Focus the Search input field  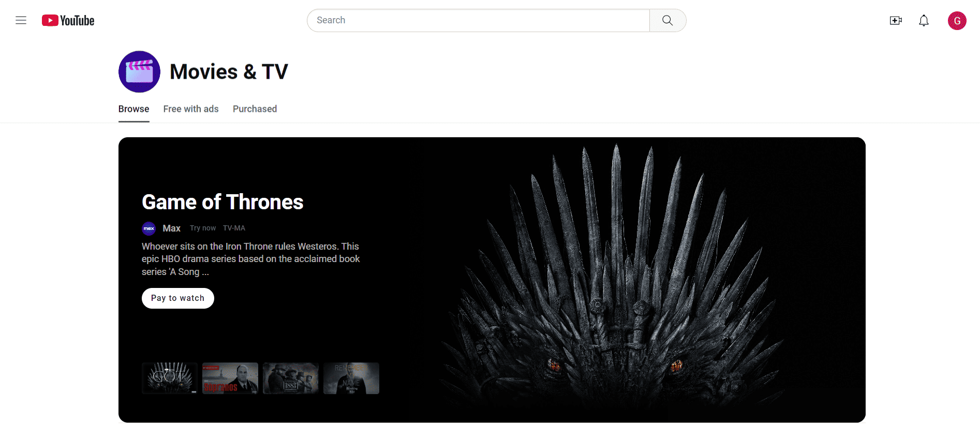(478, 20)
